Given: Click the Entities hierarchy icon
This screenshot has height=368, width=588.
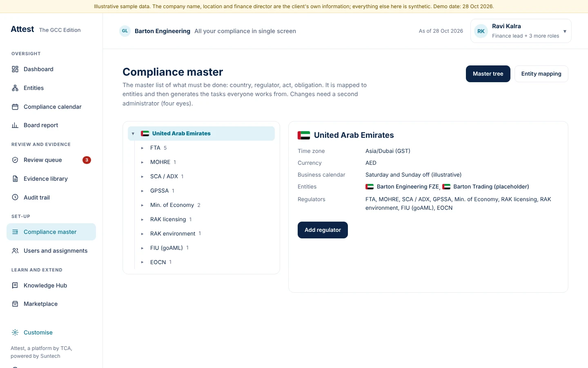Looking at the screenshot, I should point(15,88).
